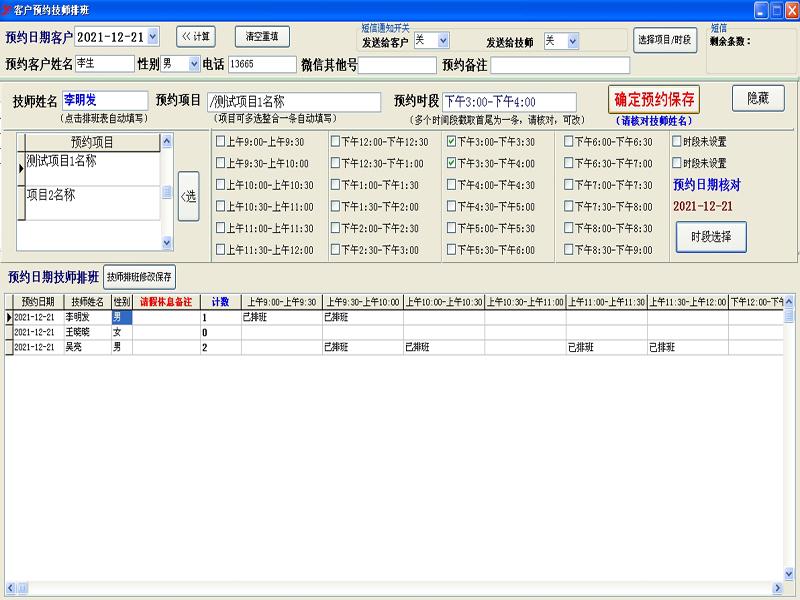Click the schedule grid's horizontal scroll right arrow
Viewport: 800px width, 600px height.
tap(778, 588)
